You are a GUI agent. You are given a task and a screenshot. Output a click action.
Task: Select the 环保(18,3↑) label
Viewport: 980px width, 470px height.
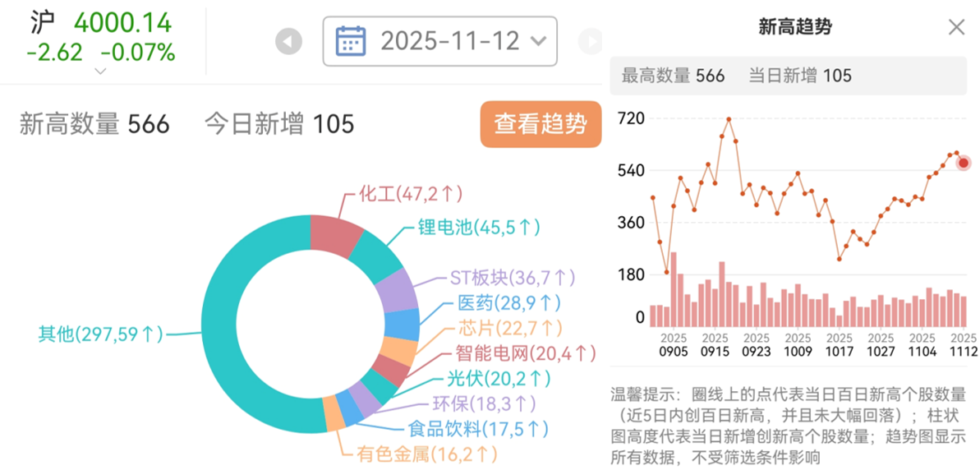[485, 403]
